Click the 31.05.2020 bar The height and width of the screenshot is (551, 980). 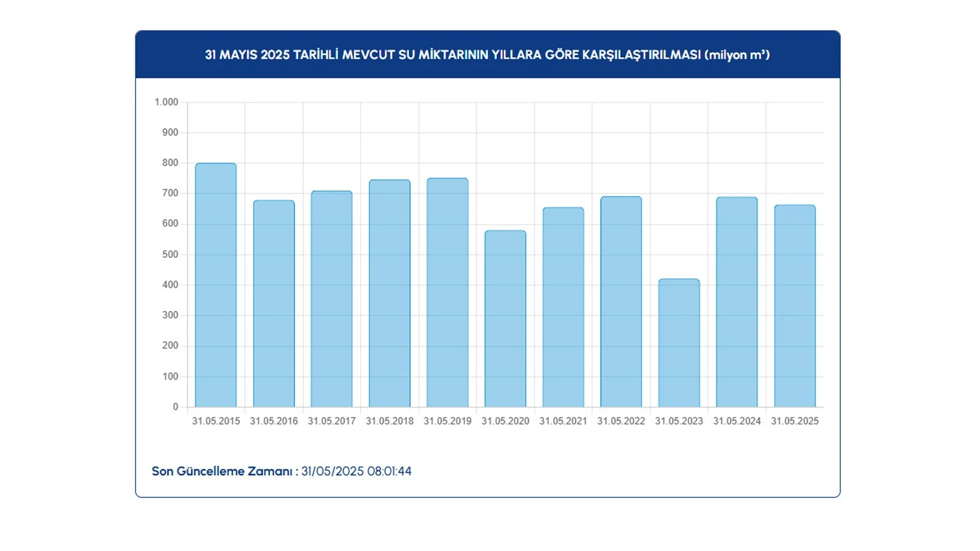click(505, 318)
